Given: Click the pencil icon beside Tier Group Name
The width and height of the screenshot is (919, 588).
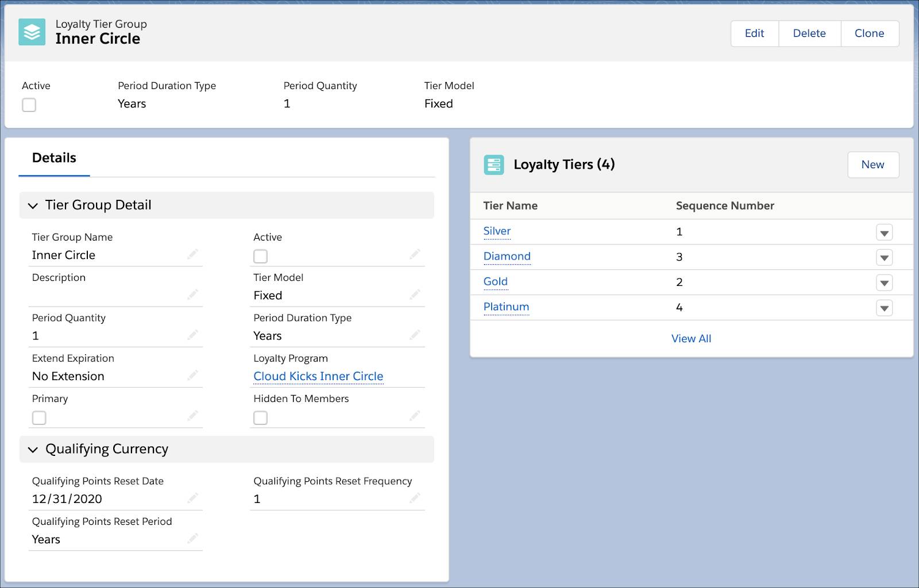Looking at the screenshot, I should coord(193,254).
